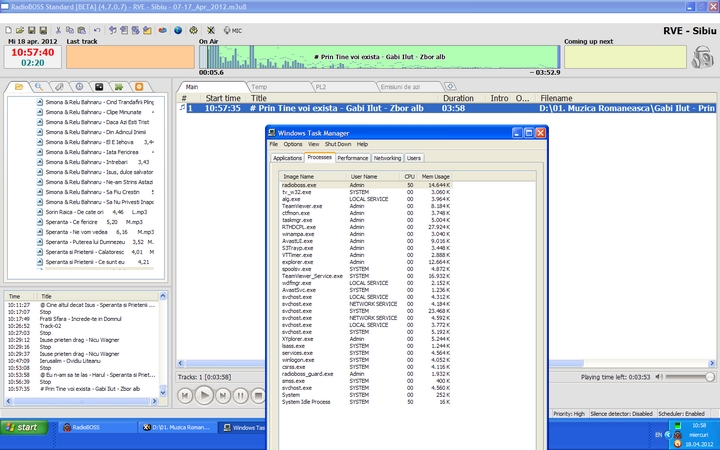Sort processes by Image Name header
Viewport: 720px width, 450px height.
tap(312, 176)
